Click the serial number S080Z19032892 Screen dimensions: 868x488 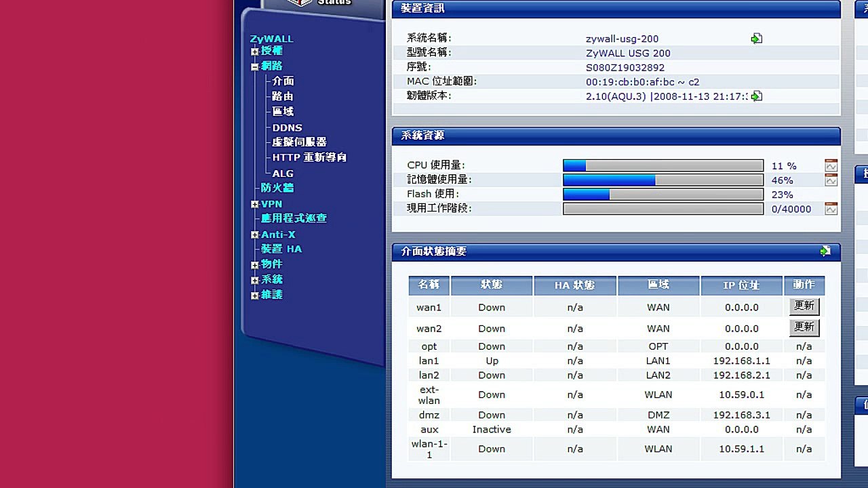click(x=625, y=67)
